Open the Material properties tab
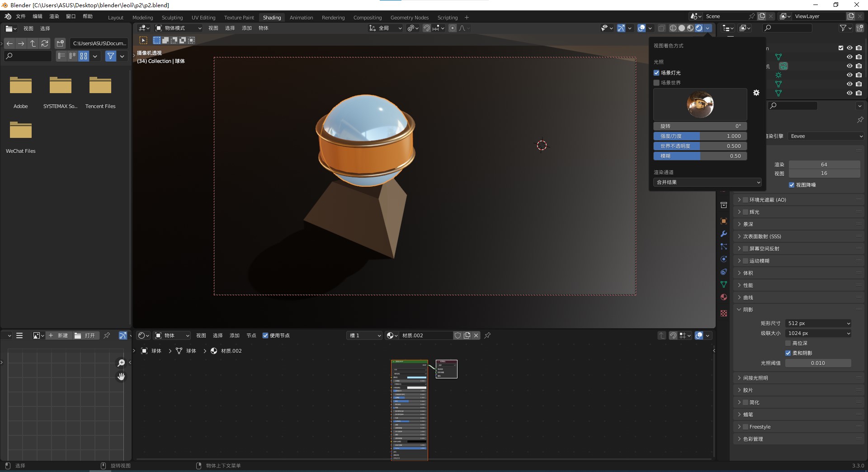This screenshot has width=868, height=472. 724,297
